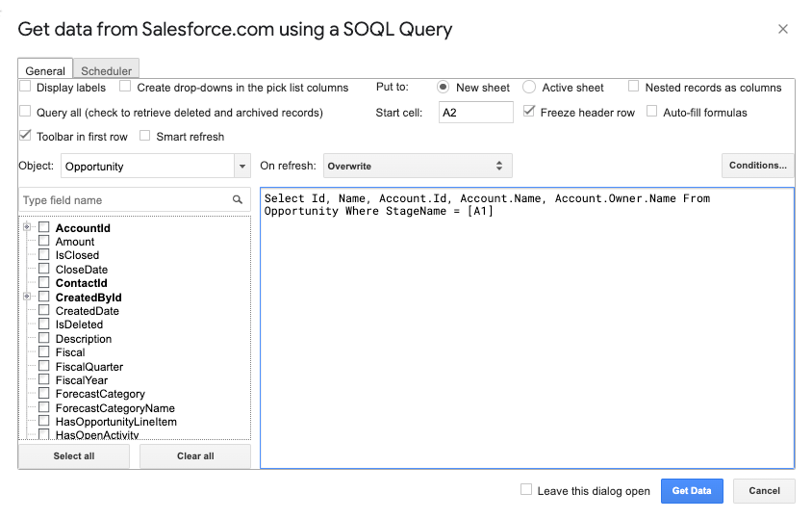Switch to the Scheduler tab

coord(107,70)
